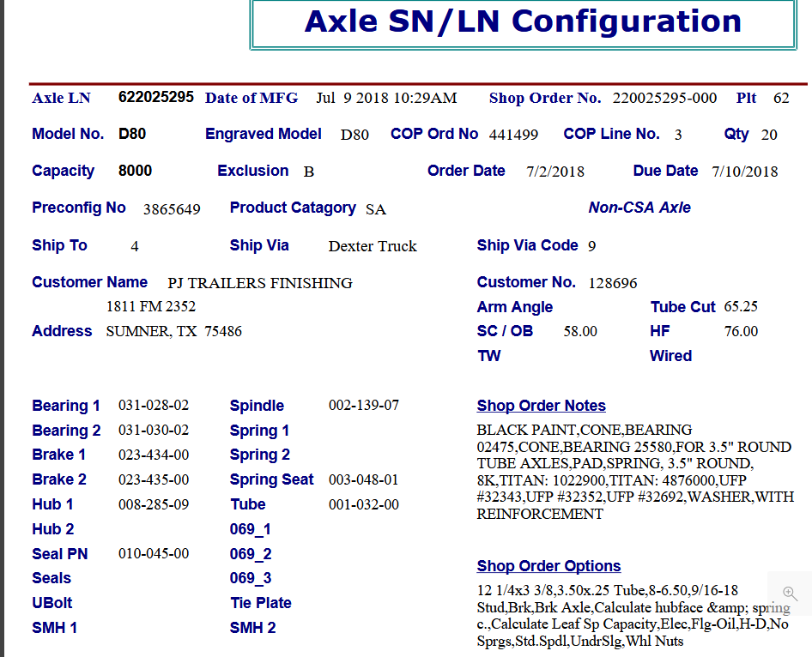Click the Non-CSA Axle text
The height and width of the screenshot is (657, 812).
point(639,208)
